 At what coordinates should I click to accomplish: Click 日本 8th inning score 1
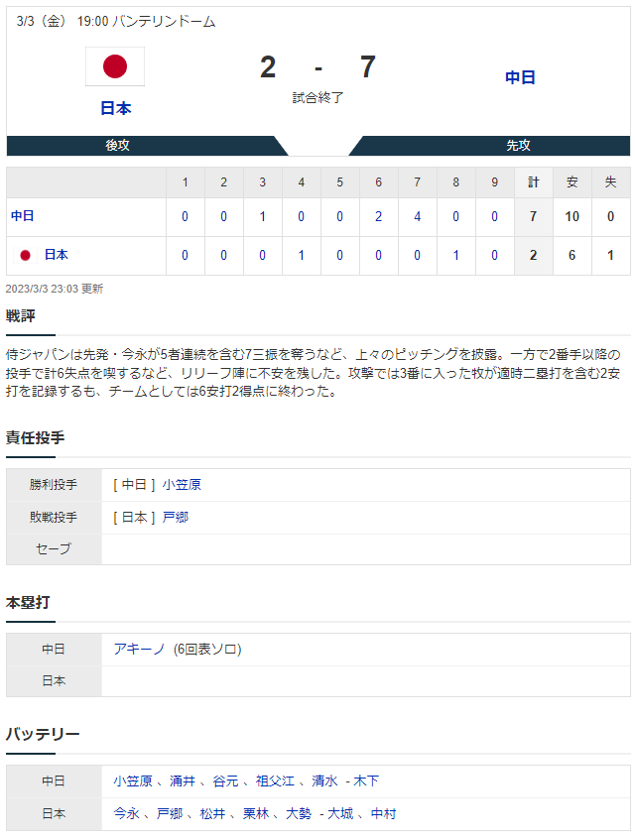tap(455, 256)
